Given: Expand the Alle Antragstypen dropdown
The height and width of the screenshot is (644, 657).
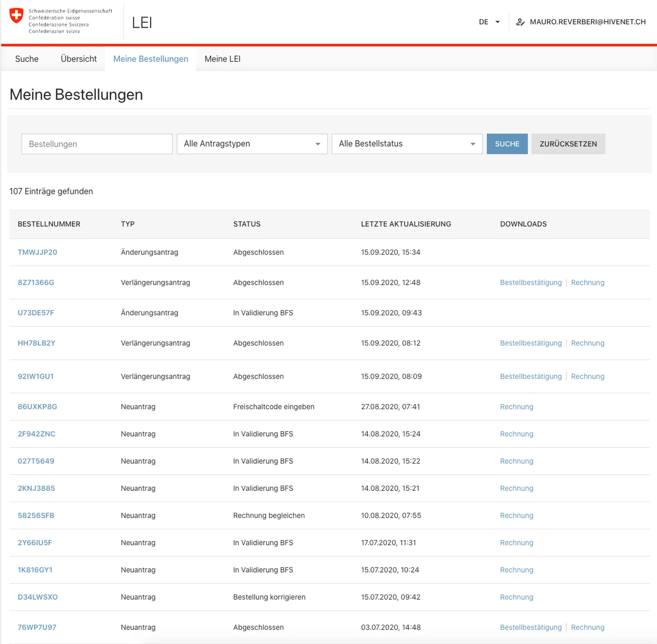Looking at the screenshot, I should click(252, 144).
